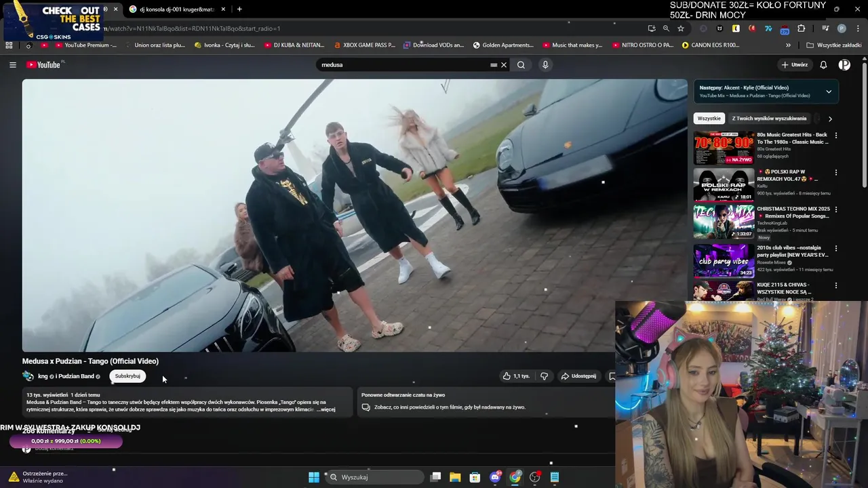Viewport: 868px width, 488px height.
Task: Open the yellow 'L' extension icon
Action: [736, 28]
